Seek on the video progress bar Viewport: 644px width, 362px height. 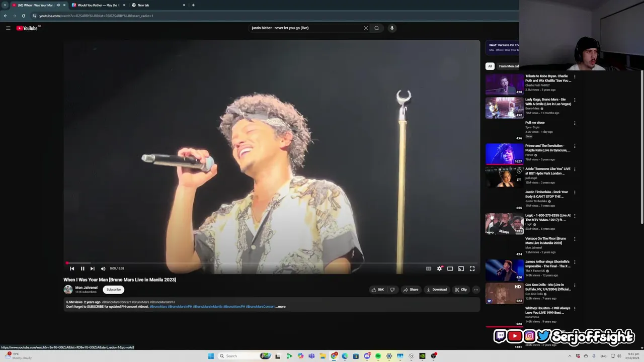pyautogui.click(x=272, y=263)
